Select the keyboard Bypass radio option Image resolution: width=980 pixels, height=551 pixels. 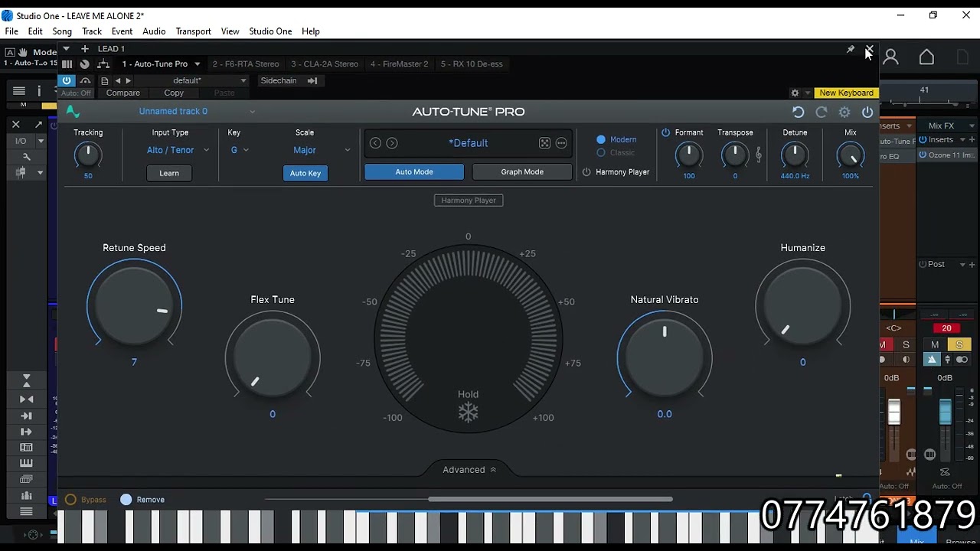click(x=70, y=500)
